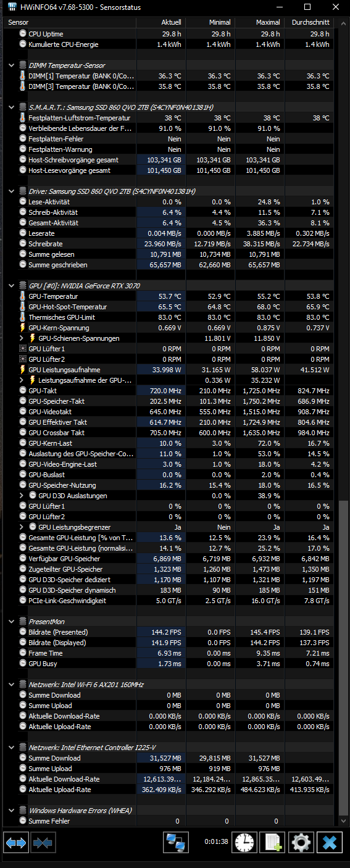Select the GPU-Kern-Last row
350x868 pixels.
(169, 443)
